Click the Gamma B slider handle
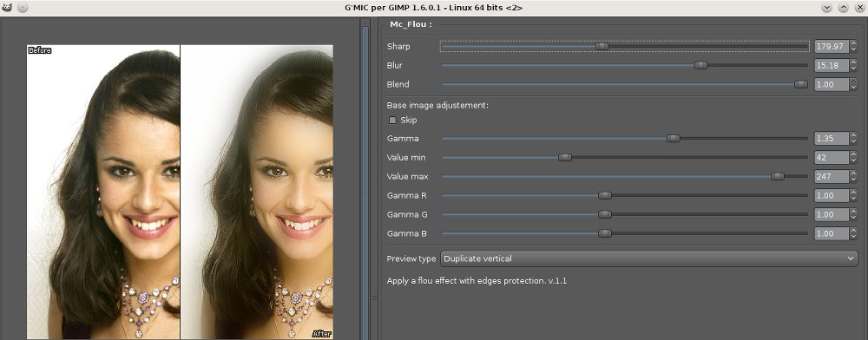 605,233
